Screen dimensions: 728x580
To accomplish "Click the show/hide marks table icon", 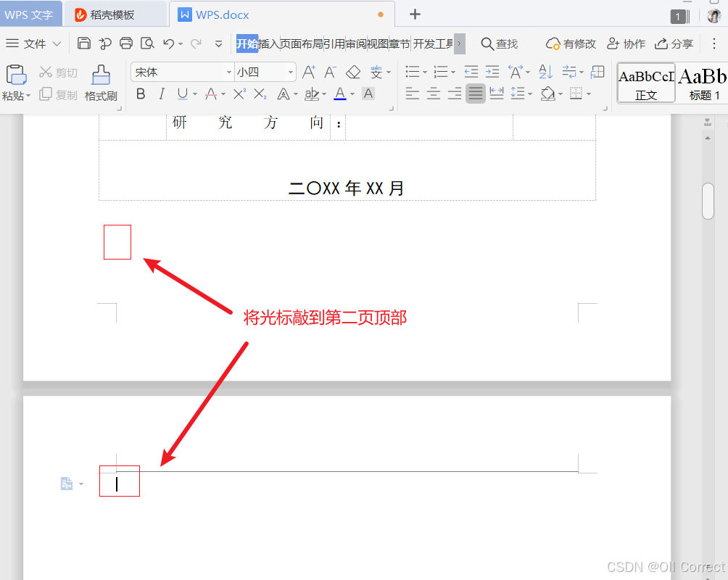I will point(597,72).
